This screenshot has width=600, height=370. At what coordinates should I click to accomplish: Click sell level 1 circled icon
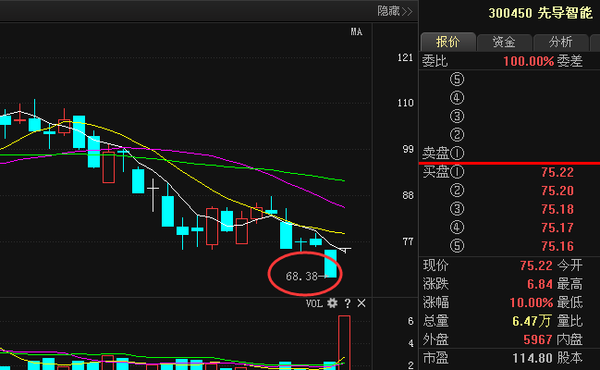pyautogui.click(x=457, y=153)
